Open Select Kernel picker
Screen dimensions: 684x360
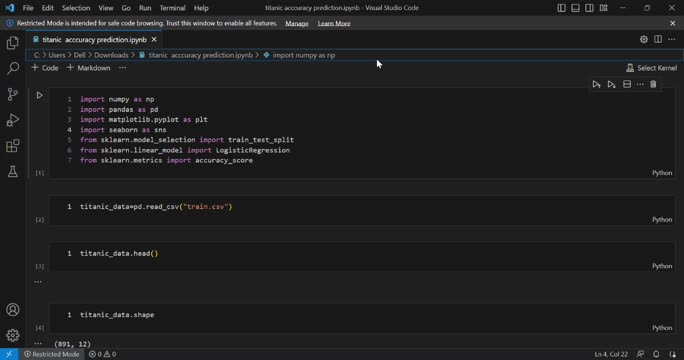click(652, 68)
